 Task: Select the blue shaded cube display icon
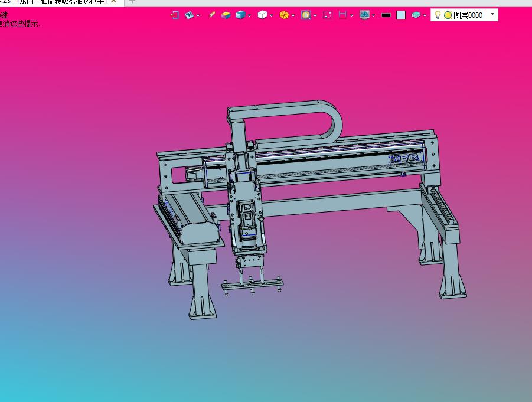click(x=240, y=15)
